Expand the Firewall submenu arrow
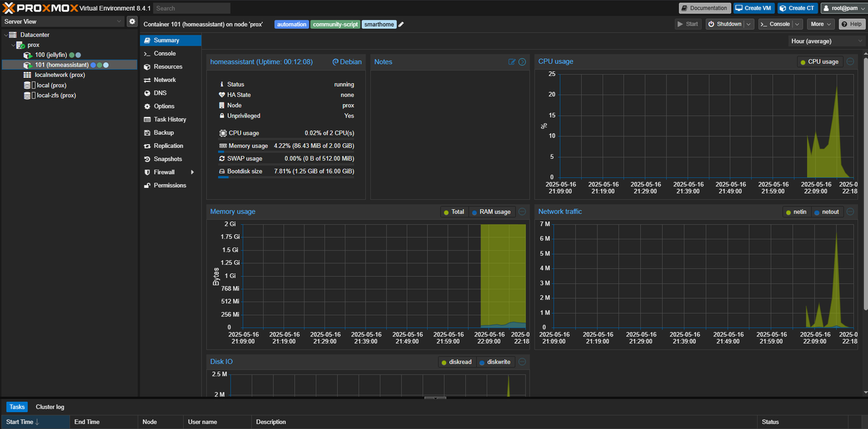Image resolution: width=868 pixels, height=429 pixels. (193, 172)
